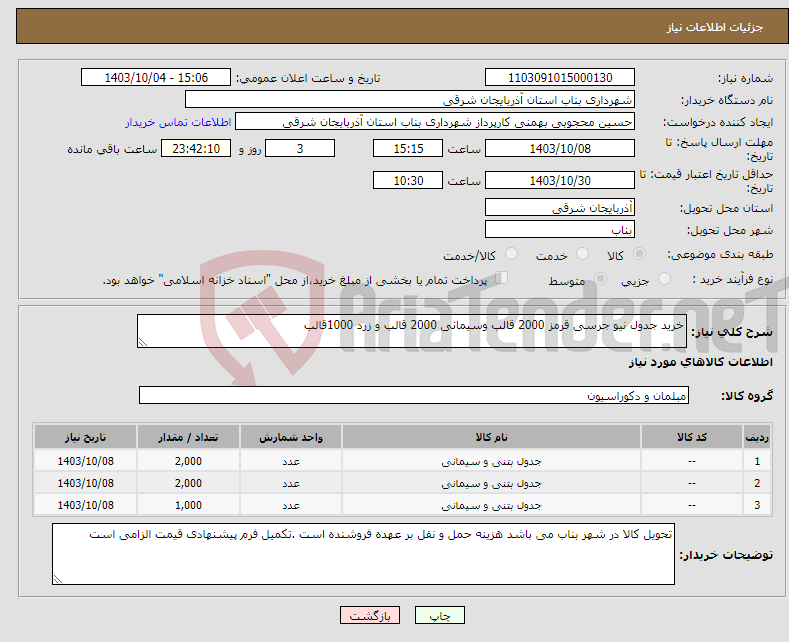Screen dimensions: 789x642
Task: Click the شماره نیاز field 1103091015000130
Action: [560, 77]
